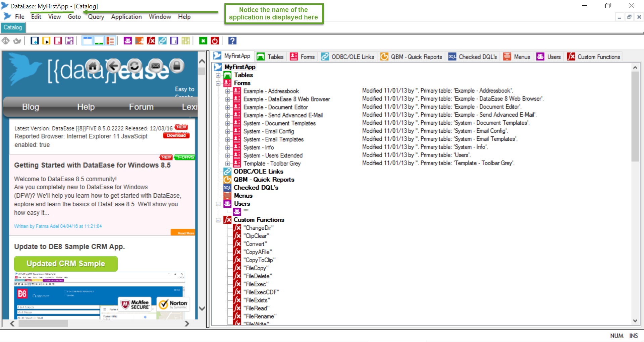644x342 pixels.
Task: Toggle the top panel view button
Action: pyautogui.click(x=87, y=41)
